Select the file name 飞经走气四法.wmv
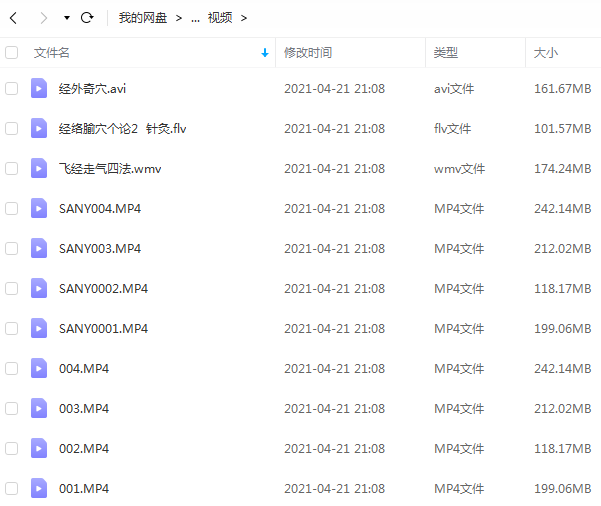Viewport: 601px width, 506px height. click(110, 169)
